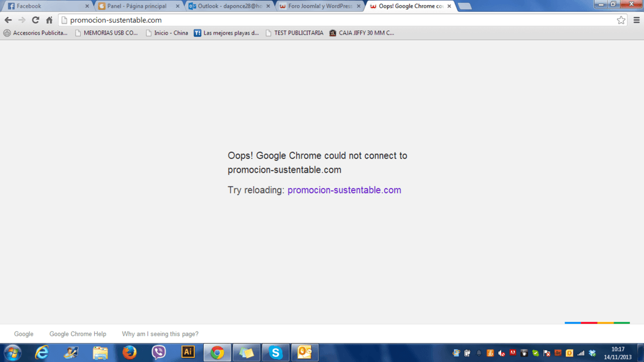This screenshot has height=362, width=644.
Task: Open Internet Explorer from the taskbar
Action: coord(42,353)
